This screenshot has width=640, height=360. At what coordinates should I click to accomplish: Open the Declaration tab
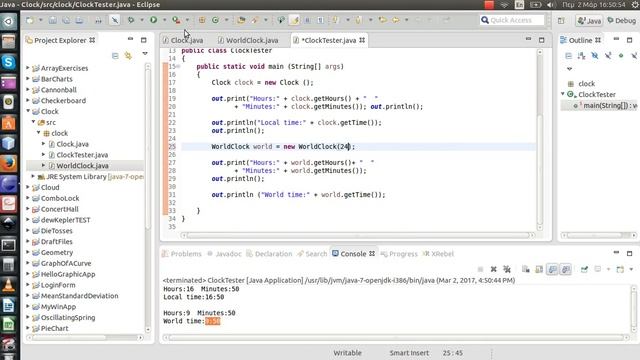point(269,253)
